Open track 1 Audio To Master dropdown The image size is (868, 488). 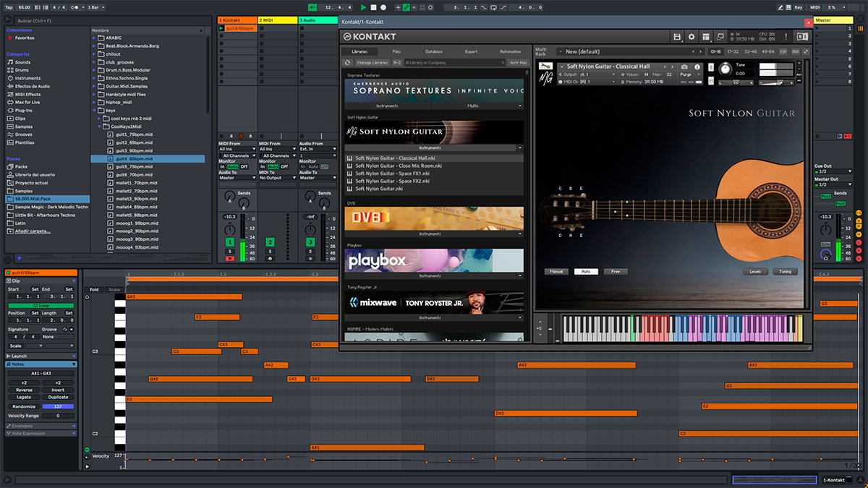237,178
